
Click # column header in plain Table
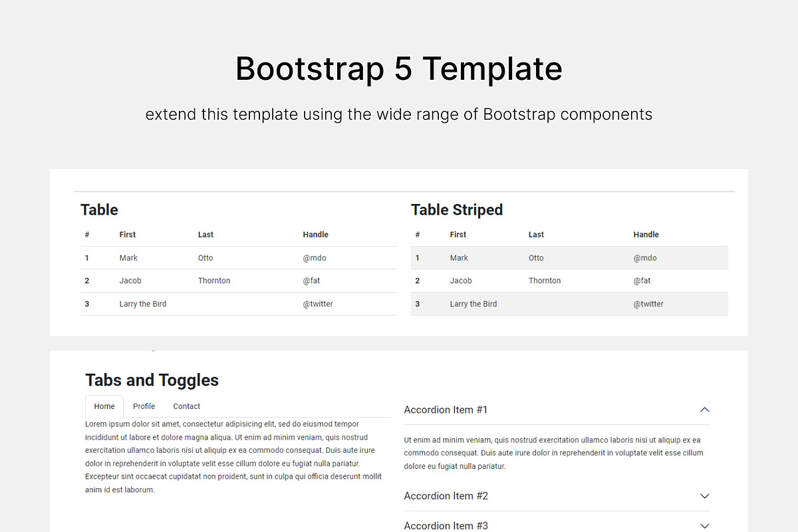87,235
